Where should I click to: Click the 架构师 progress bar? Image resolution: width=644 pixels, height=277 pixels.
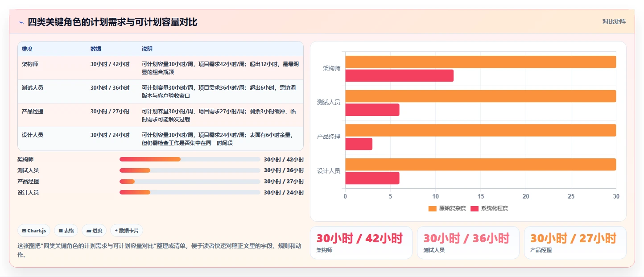[x=190, y=159]
